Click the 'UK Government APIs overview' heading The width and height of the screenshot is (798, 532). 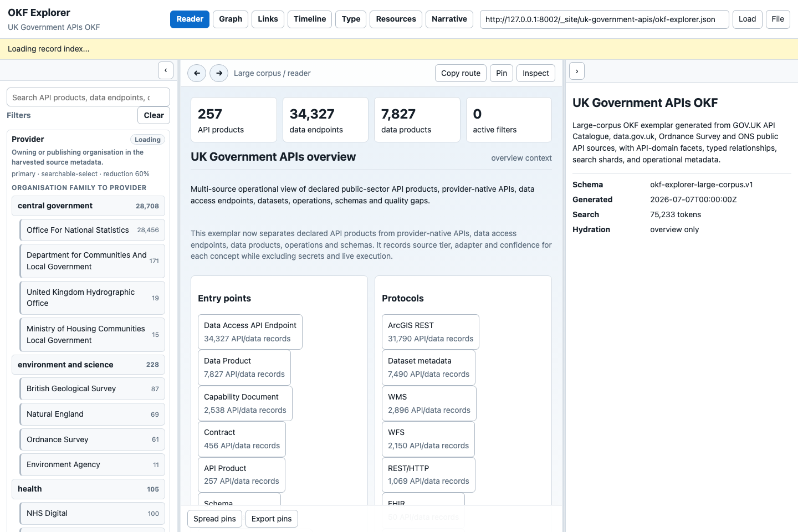[x=273, y=157]
